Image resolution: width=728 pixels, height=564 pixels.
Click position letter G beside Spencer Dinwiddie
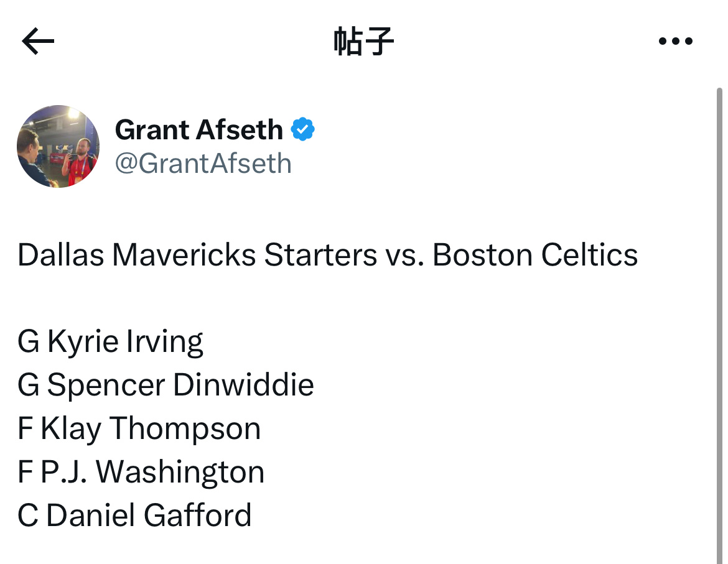click(x=29, y=385)
